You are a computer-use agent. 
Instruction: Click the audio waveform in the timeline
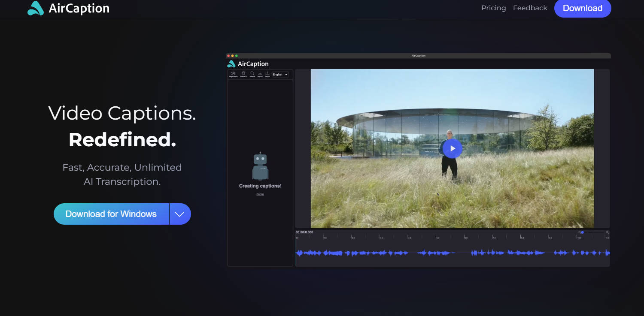click(x=451, y=253)
